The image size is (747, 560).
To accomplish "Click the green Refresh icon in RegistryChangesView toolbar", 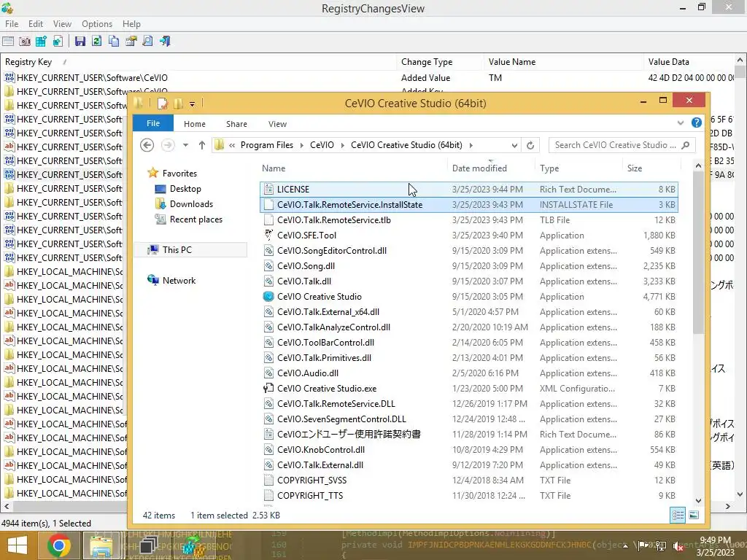I will point(97,42).
